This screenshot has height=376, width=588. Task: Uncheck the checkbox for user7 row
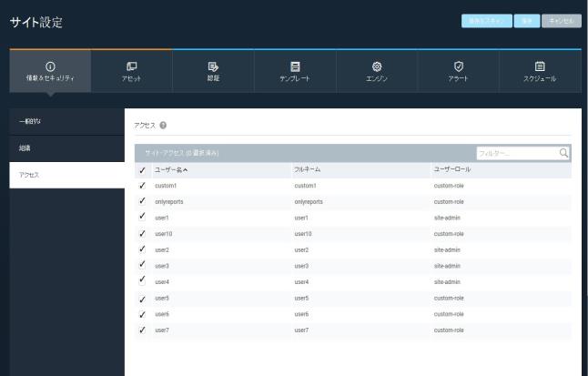[x=140, y=330]
